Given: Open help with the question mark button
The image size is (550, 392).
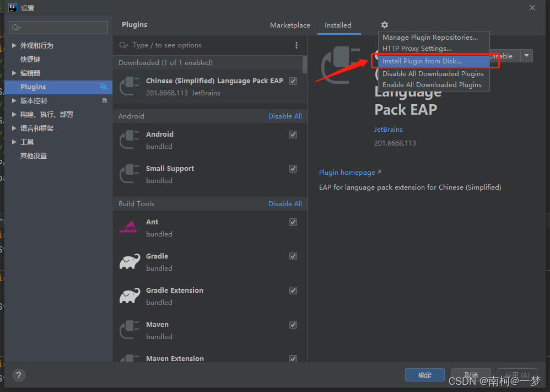Looking at the screenshot, I should (x=19, y=375).
